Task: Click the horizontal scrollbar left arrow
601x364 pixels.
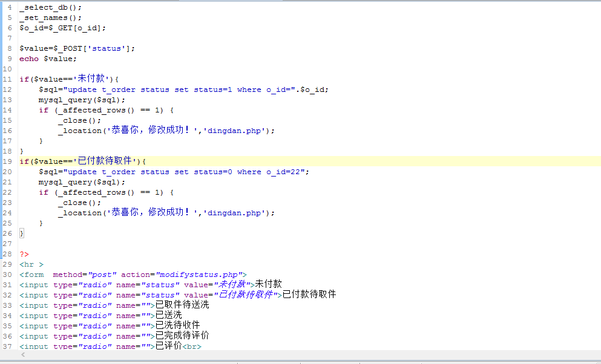Action: (23, 355)
